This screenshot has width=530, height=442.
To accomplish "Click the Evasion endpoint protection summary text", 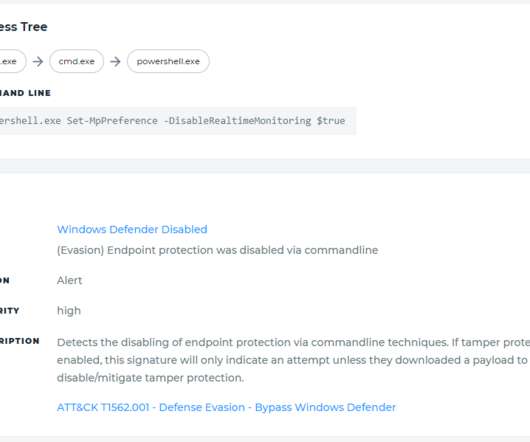I will coord(217,250).
